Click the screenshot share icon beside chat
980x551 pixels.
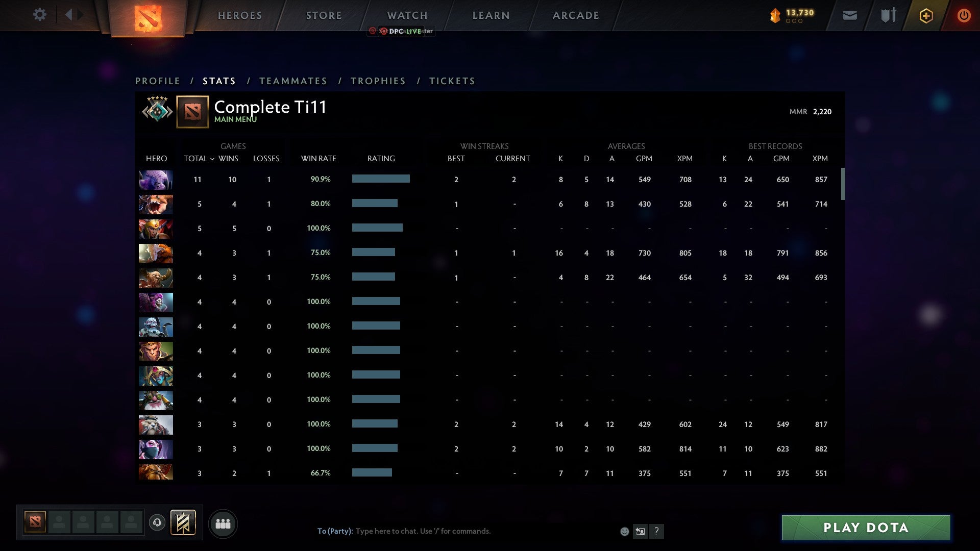(640, 531)
